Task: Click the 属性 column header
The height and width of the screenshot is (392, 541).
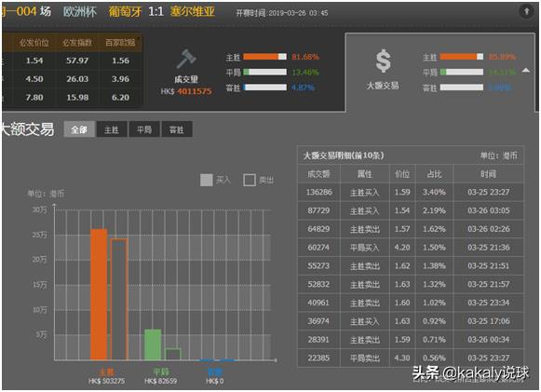Action: 365,174
